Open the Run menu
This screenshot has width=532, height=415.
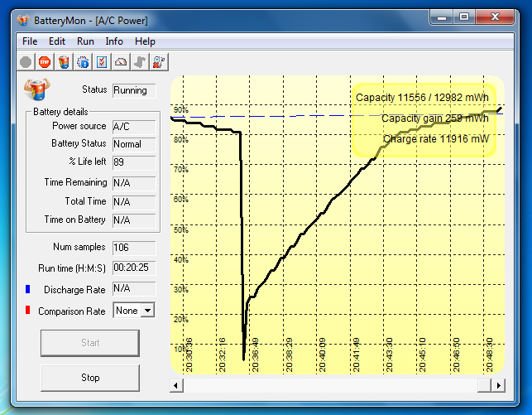[85, 41]
